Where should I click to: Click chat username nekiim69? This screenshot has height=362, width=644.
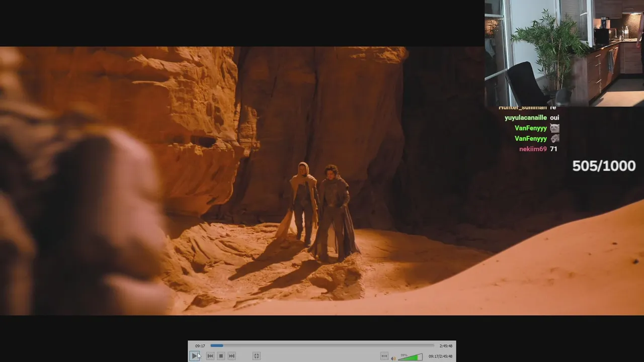pyautogui.click(x=533, y=149)
